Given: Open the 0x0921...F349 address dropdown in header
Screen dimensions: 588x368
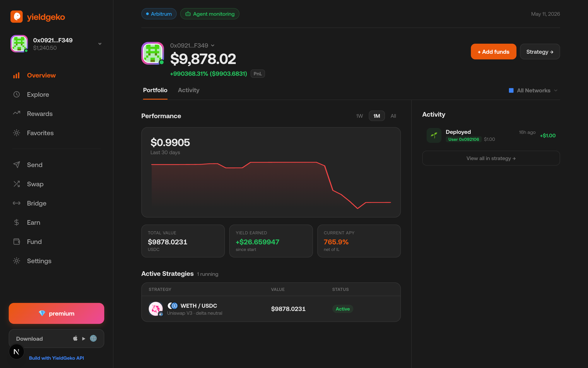Looking at the screenshot, I should pos(192,45).
